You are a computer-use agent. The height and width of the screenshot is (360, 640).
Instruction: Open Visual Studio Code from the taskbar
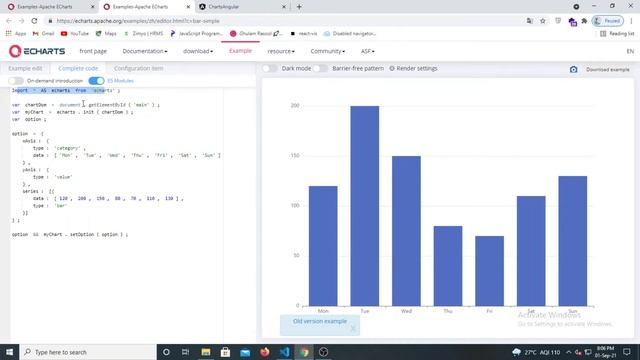pos(284,352)
